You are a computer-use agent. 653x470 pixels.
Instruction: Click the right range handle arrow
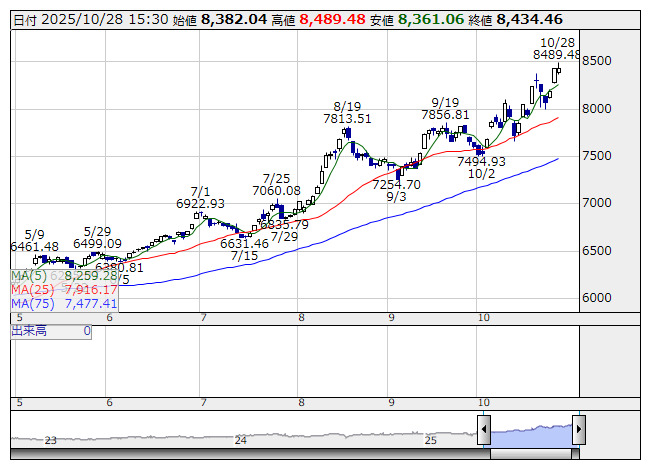(579, 429)
